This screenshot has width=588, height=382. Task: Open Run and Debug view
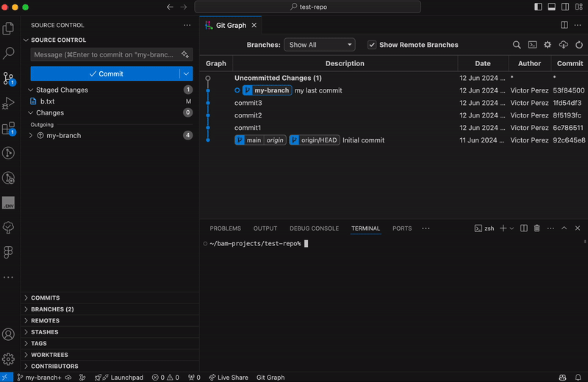point(9,103)
